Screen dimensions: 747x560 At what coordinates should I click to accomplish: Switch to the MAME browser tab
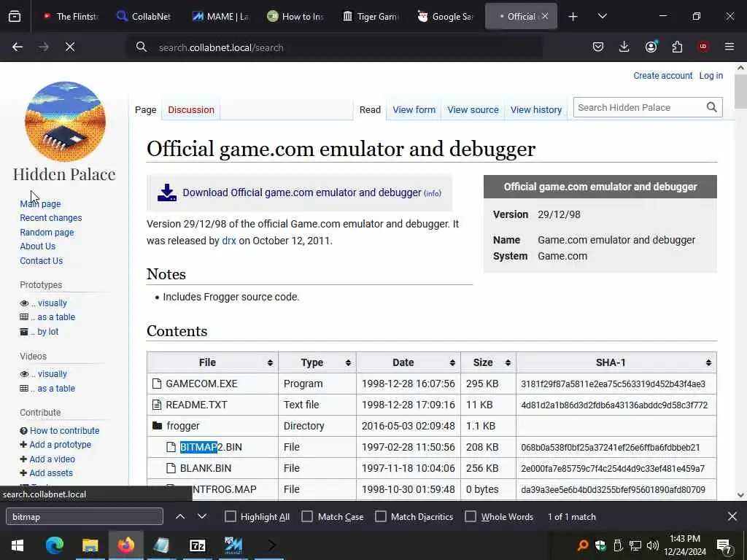(x=220, y=17)
